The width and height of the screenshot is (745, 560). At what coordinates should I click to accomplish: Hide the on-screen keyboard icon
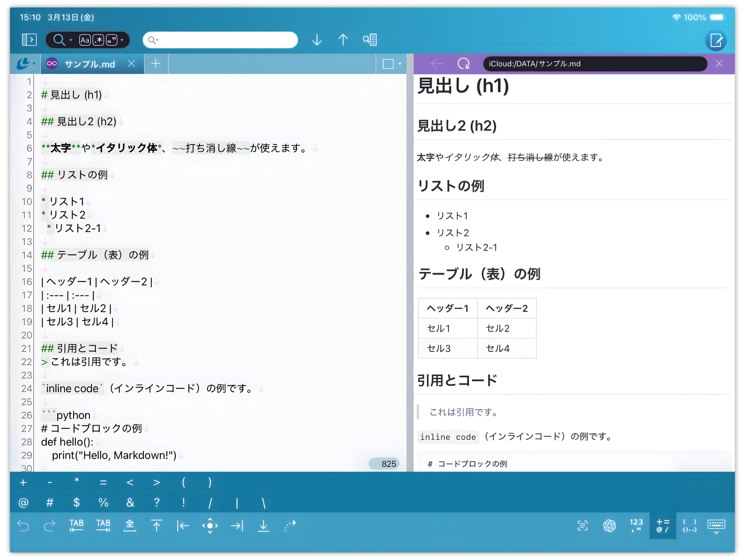tap(716, 526)
